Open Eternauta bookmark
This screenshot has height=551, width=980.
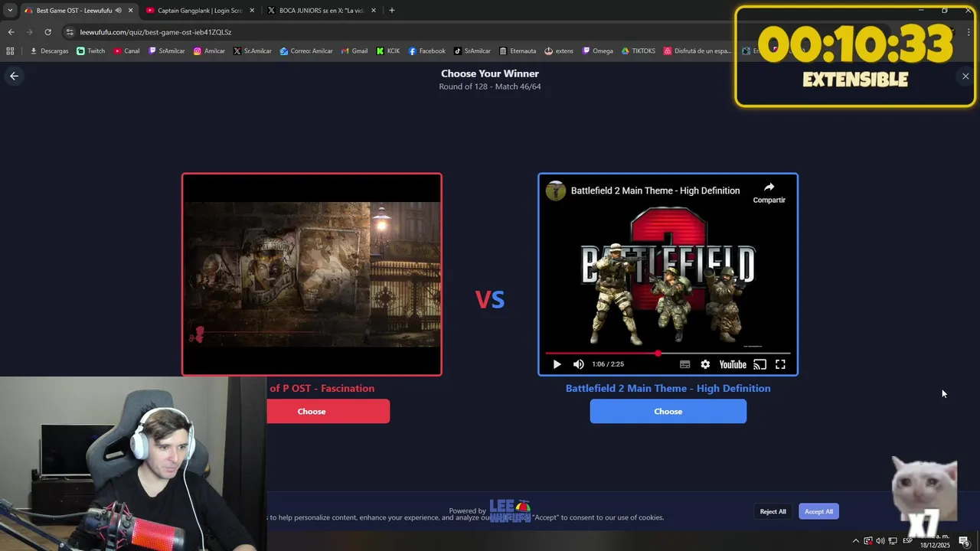tap(518, 51)
